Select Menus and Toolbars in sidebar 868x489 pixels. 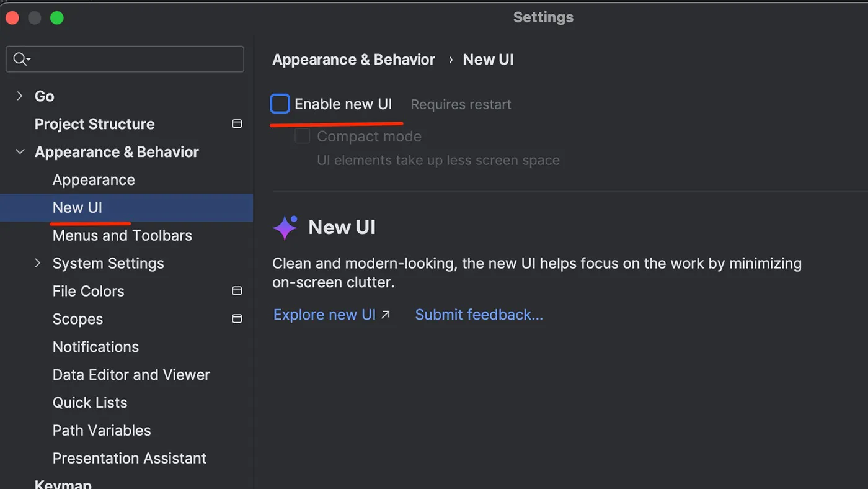point(122,236)
